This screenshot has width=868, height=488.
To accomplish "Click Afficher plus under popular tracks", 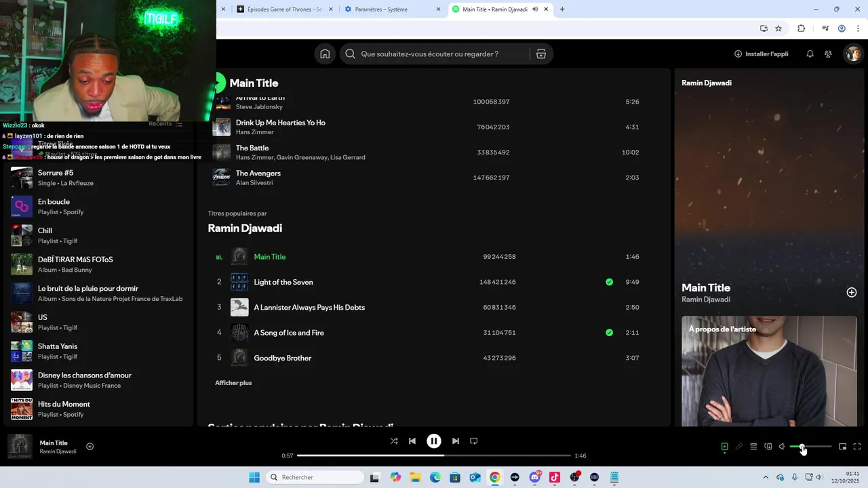I will (233, 383).
